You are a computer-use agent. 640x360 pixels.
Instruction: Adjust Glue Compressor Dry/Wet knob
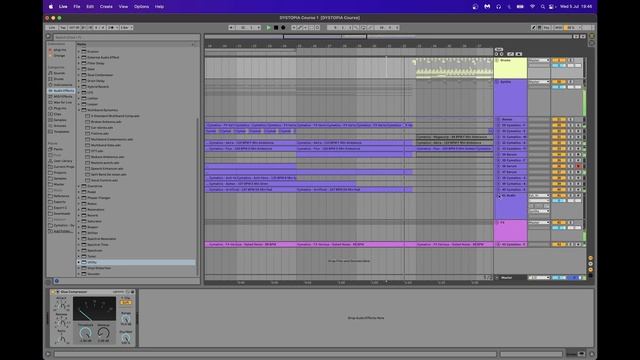tap(126, 338)
